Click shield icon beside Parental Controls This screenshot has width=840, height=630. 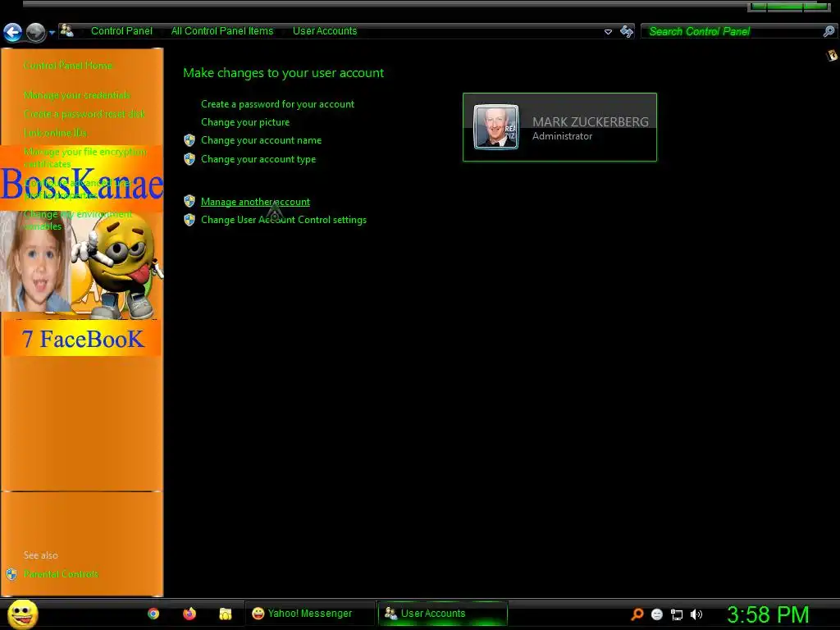tap(11, 574)
